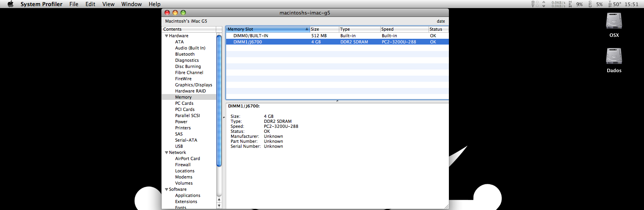
Task: Select Serial-ATA item
Action: click(x=186, y=140)
